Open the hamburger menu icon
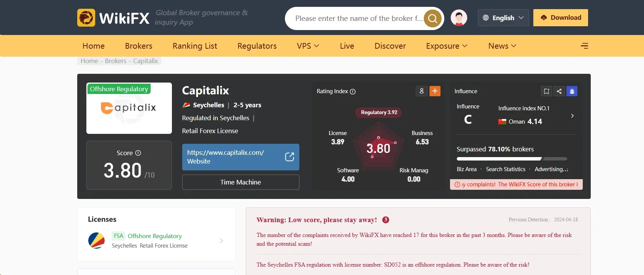The height and width of the screenshot is (275, 644). pos(585,46)
